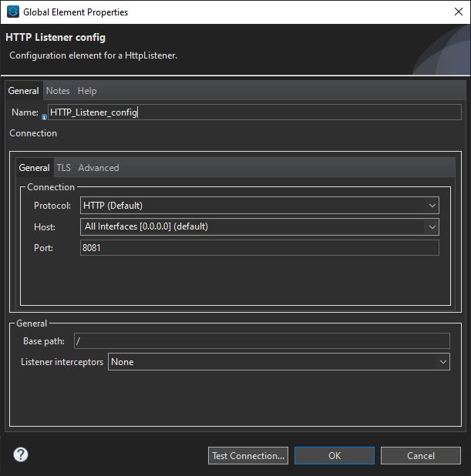Open the Host dropdown list

pyautogui.click(x=260, y=226)
